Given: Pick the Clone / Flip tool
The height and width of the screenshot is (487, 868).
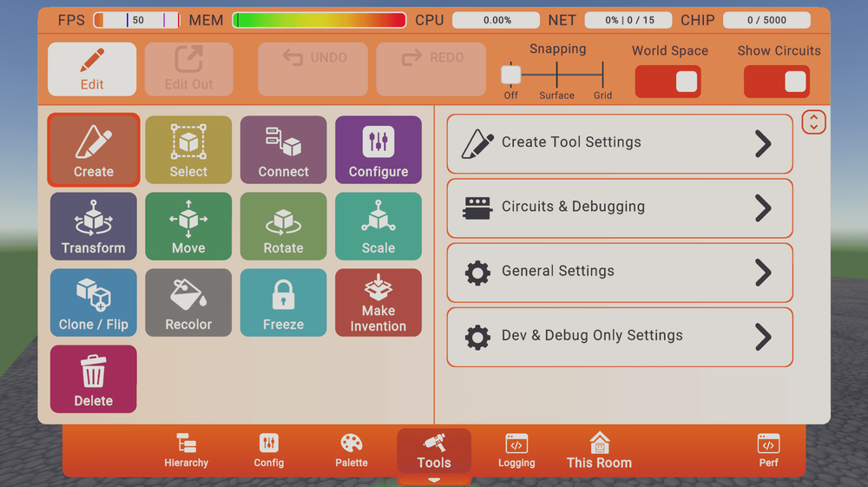Looking at the screenshot, I should pos(94,303).
